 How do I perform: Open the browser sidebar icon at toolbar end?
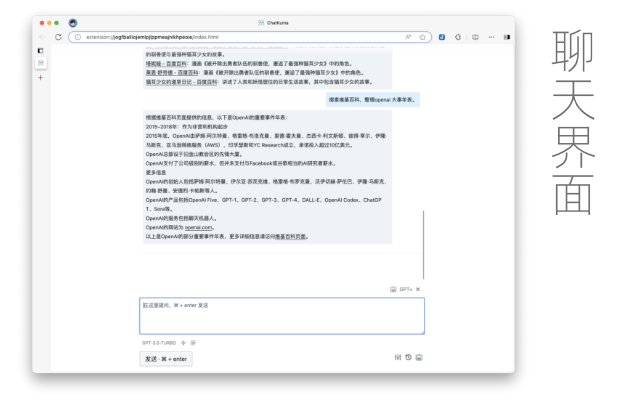(507, 37)
